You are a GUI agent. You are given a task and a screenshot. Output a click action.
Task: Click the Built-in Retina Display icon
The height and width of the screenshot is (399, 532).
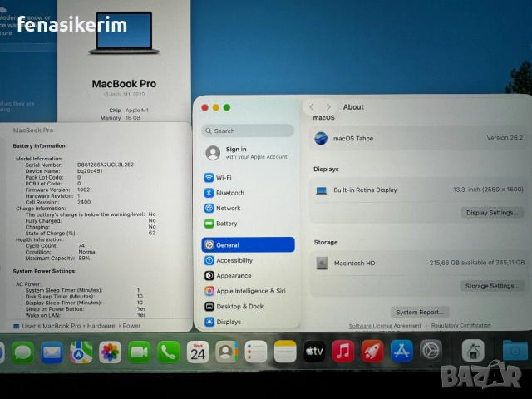pyautogui.click(x=321, y=190)
